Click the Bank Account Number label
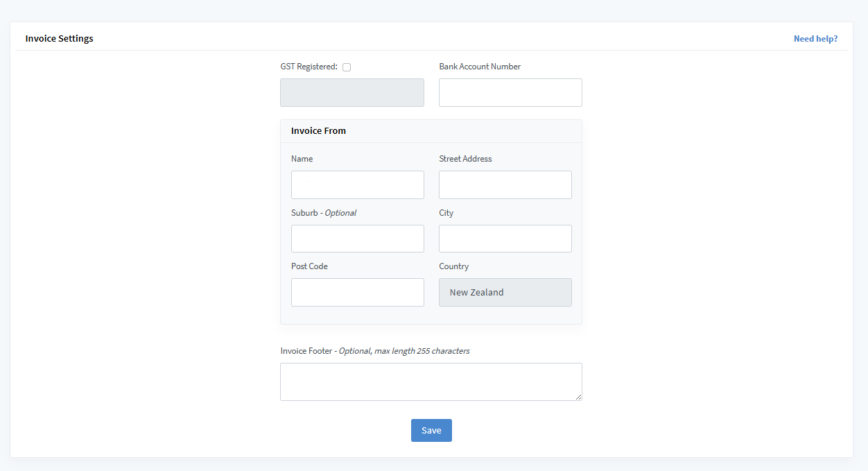The height and width of the screenshot is (471, 868). [480, 67]
